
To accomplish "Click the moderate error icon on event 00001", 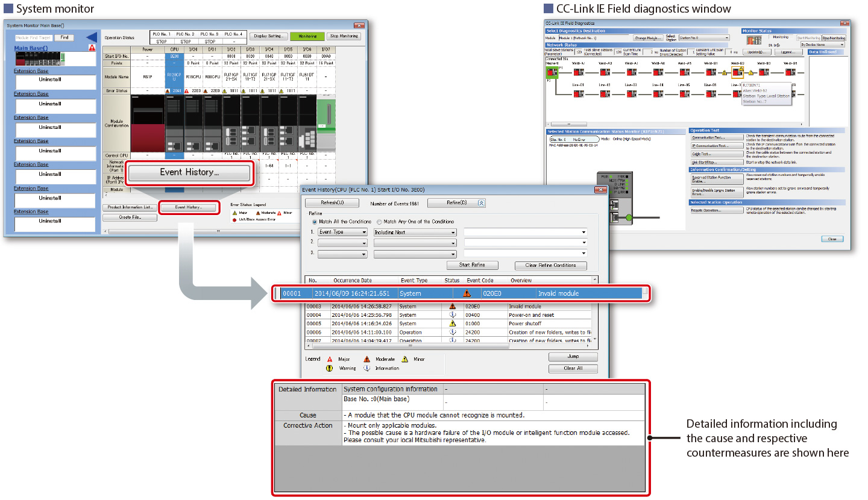I will click(x=466, y=293).
